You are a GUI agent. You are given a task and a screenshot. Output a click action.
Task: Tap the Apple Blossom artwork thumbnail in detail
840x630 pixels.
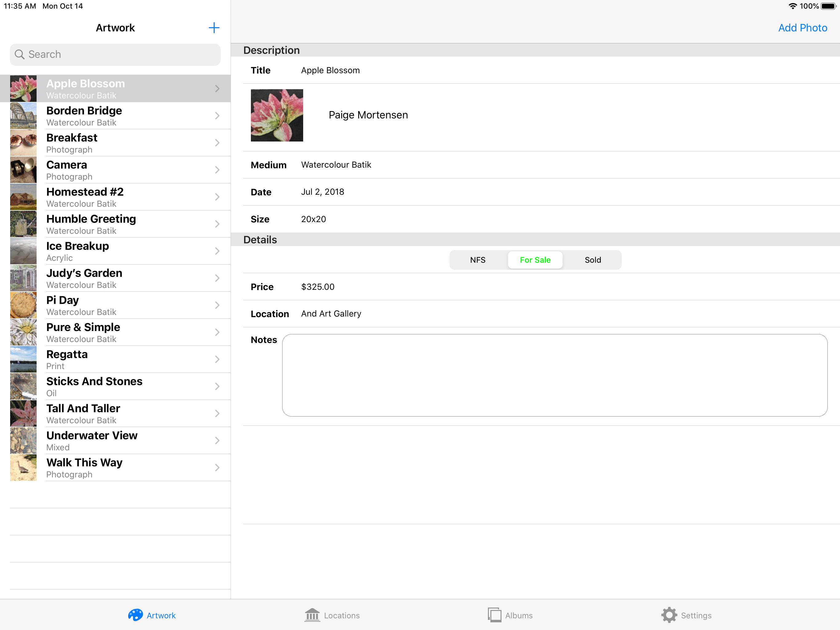[x=277, y=116]
